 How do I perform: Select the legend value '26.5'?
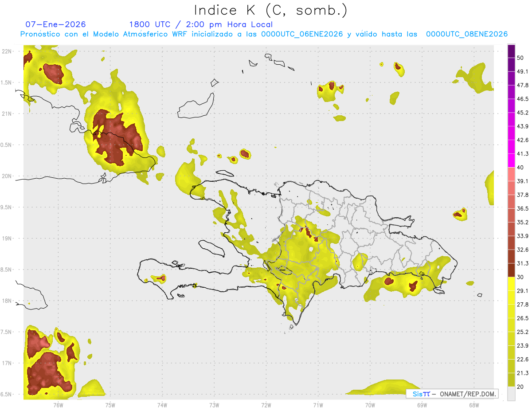click(x=522, y=318)
